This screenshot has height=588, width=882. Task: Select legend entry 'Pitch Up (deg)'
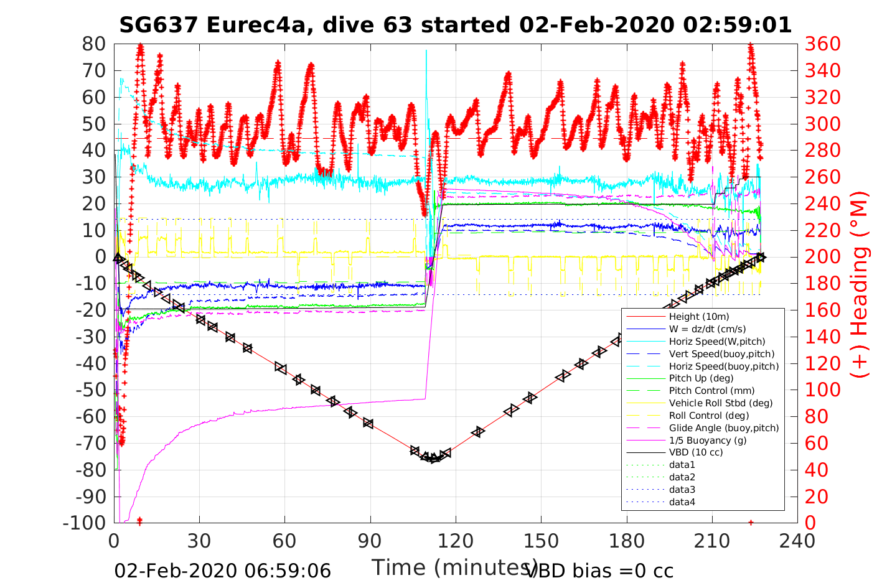(x=701, y=378)
